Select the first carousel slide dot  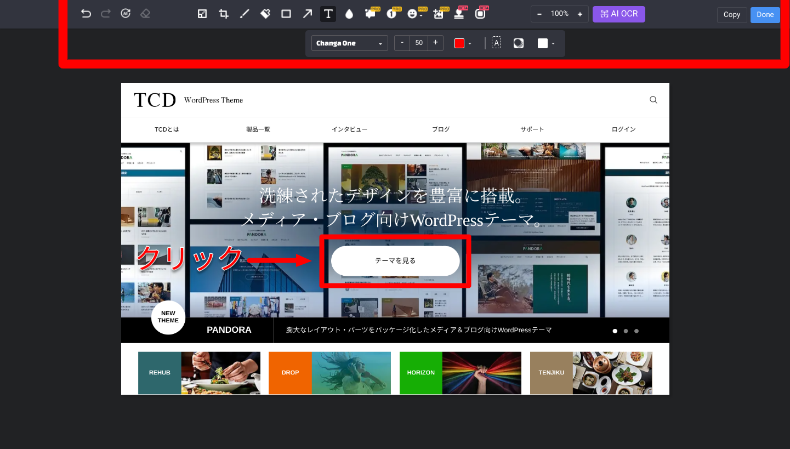click(x=615, y=331)
